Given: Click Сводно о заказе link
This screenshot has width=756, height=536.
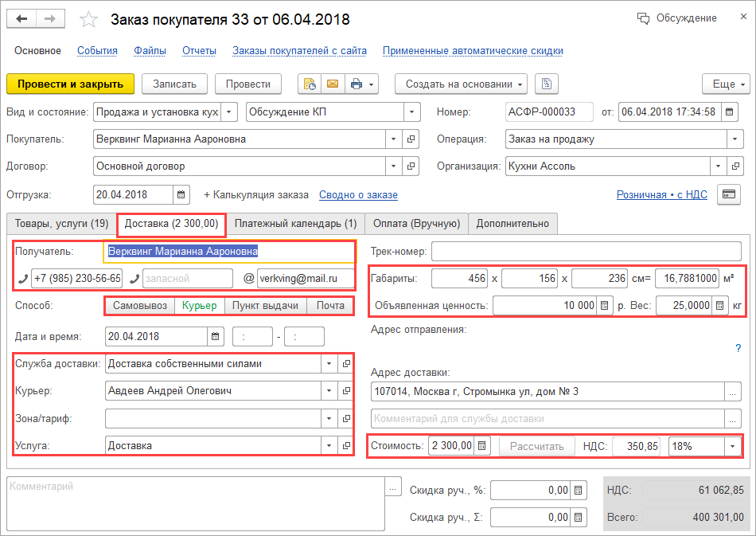Looking at the screenshot, I should [x=358, y=195].
